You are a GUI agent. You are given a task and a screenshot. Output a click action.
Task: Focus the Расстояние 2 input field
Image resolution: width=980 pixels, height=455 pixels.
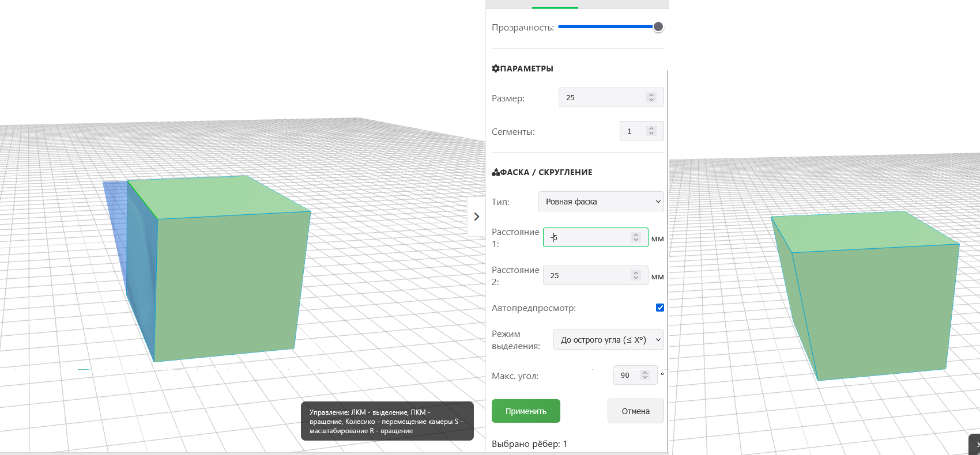tap(587, 275)
